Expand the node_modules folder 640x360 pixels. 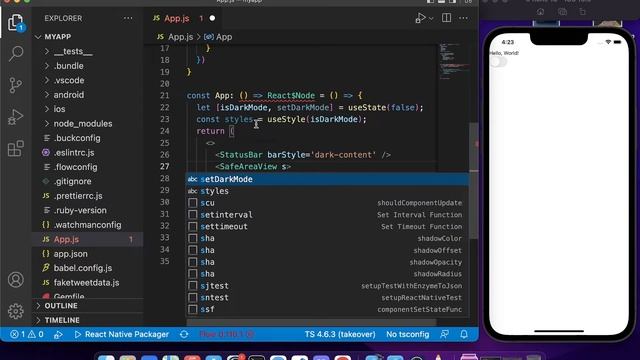83,124
